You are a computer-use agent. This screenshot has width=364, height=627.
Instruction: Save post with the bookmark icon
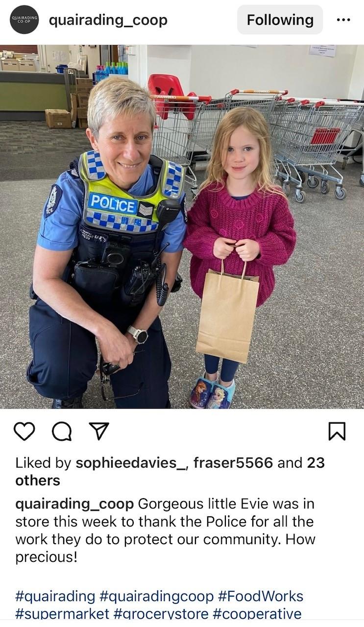(x=337, y=431)
